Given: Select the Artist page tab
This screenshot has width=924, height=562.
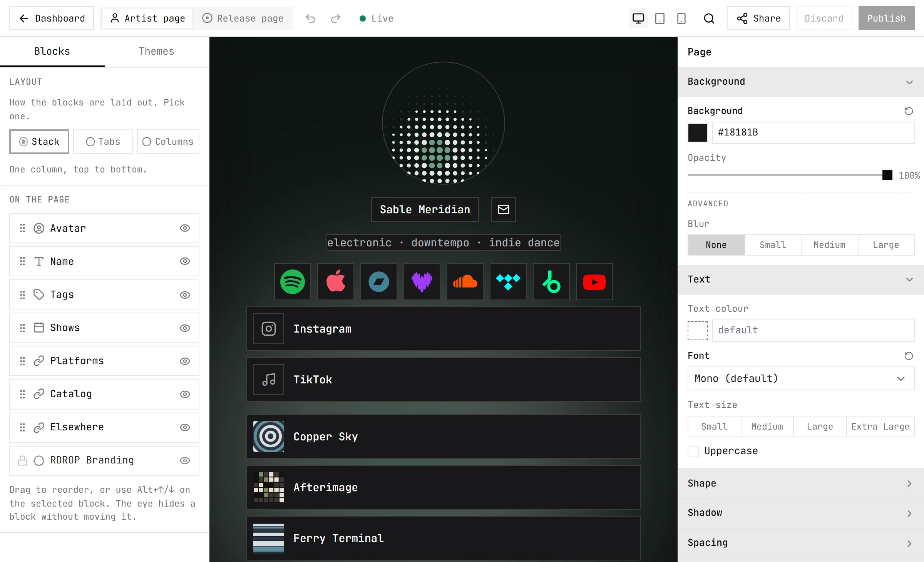Looking at the screenshot, I should pyautogui.click(x=147, y=18).
